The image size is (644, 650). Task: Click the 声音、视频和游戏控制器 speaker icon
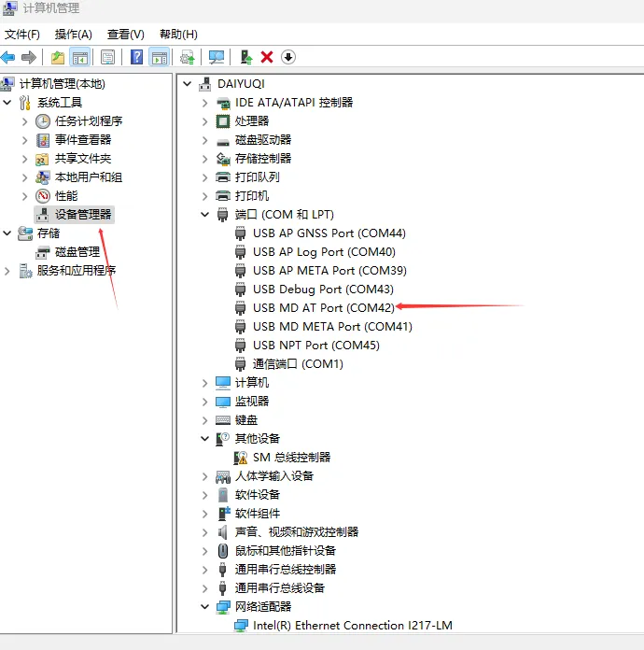[223, 531]
